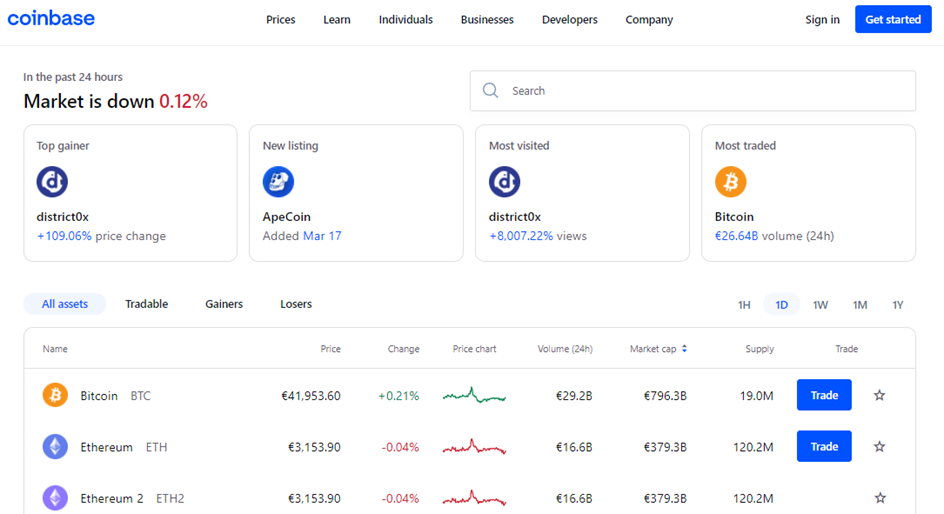Select the 1W time range
The height and width of the screenshot is (514, 944).
(x=820, y=305)
